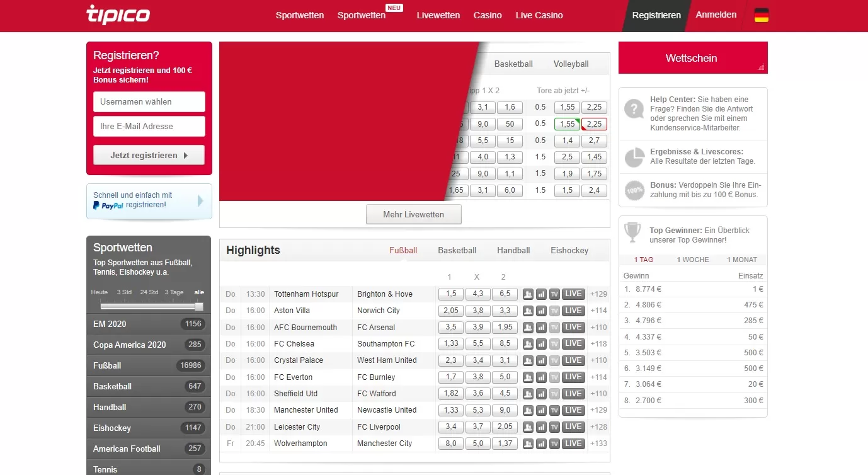The image size is (868, 475).
Task: Click the tipico logo
Action: pyautogui.click(x=118, y=14)
